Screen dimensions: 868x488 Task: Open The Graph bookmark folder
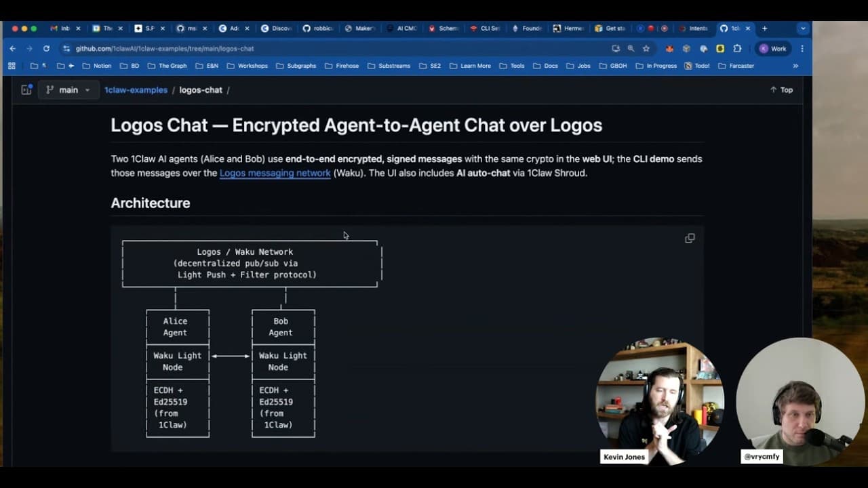pos(166,66)
